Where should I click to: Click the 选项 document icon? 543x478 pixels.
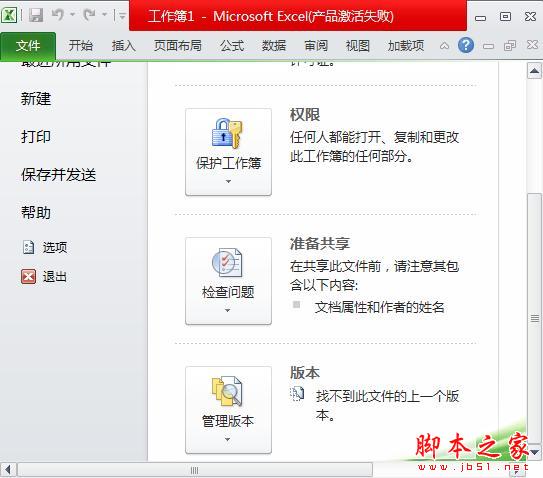[28, 247]
